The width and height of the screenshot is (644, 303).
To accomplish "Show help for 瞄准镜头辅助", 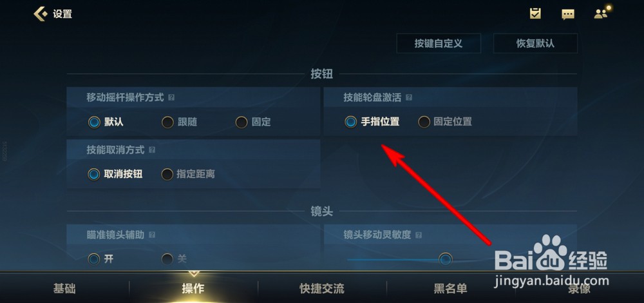I will pyautogui.click(x=151, y=235).
